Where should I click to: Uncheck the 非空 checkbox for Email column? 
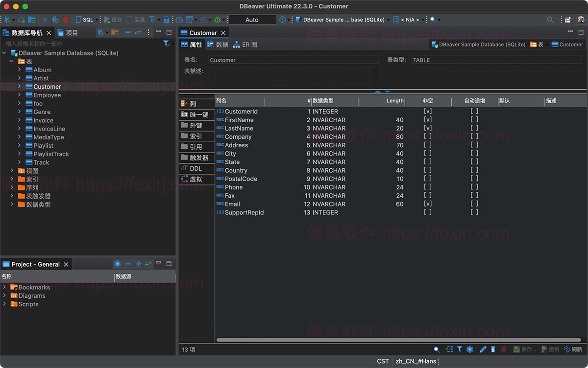click(428, 204)
